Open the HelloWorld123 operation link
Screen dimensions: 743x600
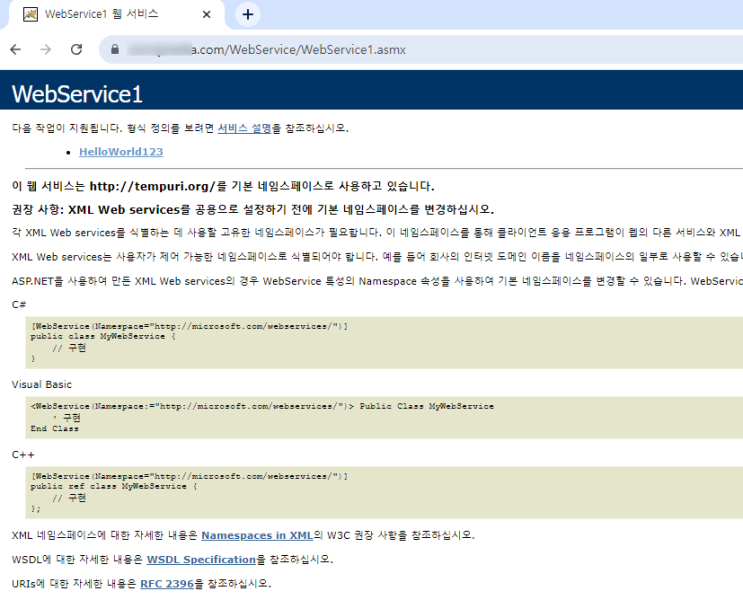coord(121,152)
